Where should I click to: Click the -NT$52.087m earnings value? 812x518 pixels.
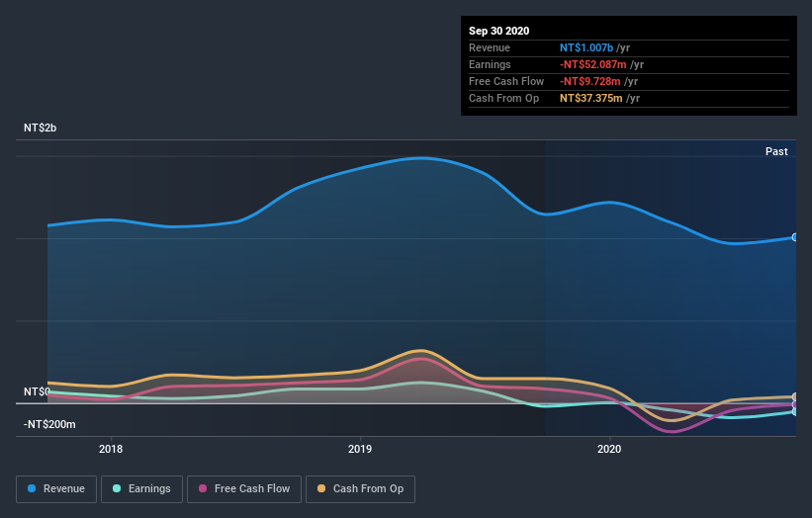pyautogui.click(x=593, y=64)
